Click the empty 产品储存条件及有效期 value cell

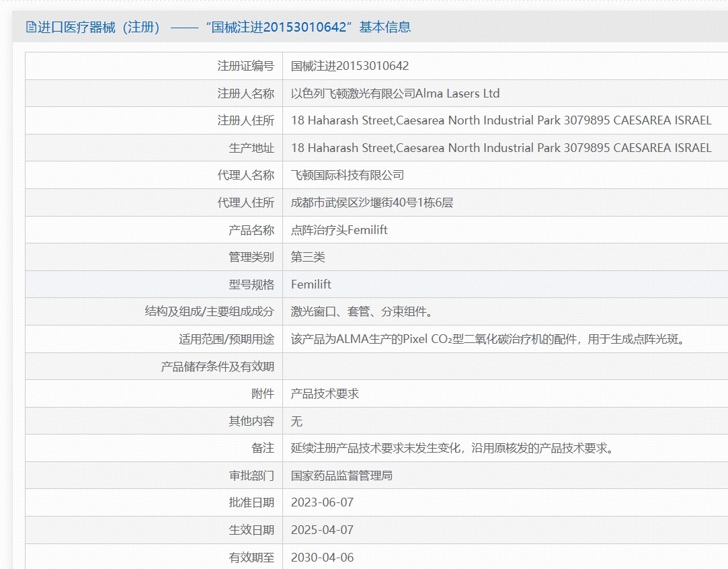click(x=504, y=367)
